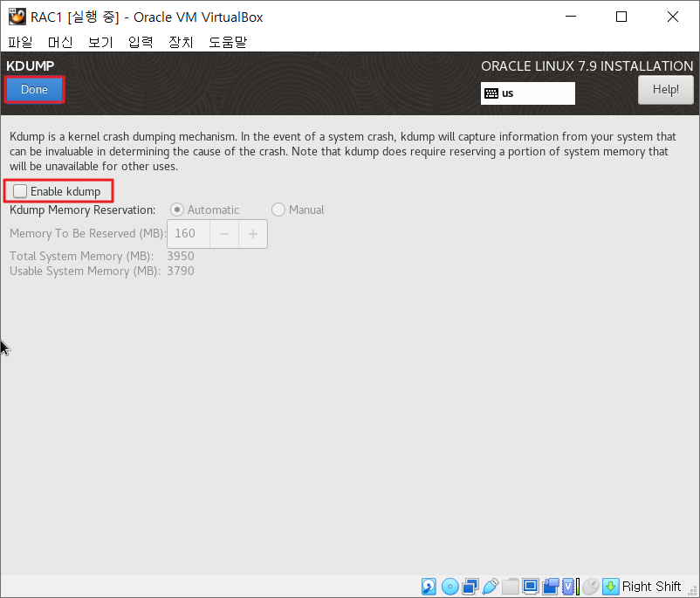Open the 장치 menu
700x598 pixels.
coord(181,42)
